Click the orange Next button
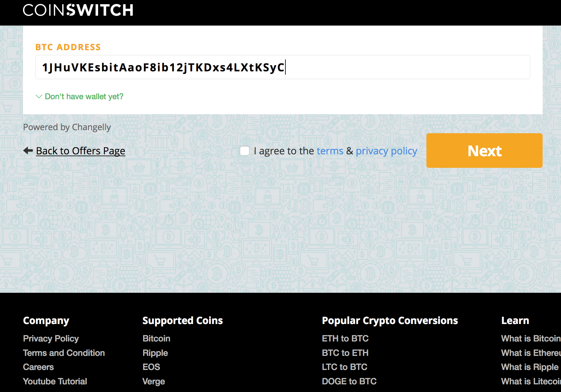The width and height of the screenshot is (561, 392). [484, 150]
